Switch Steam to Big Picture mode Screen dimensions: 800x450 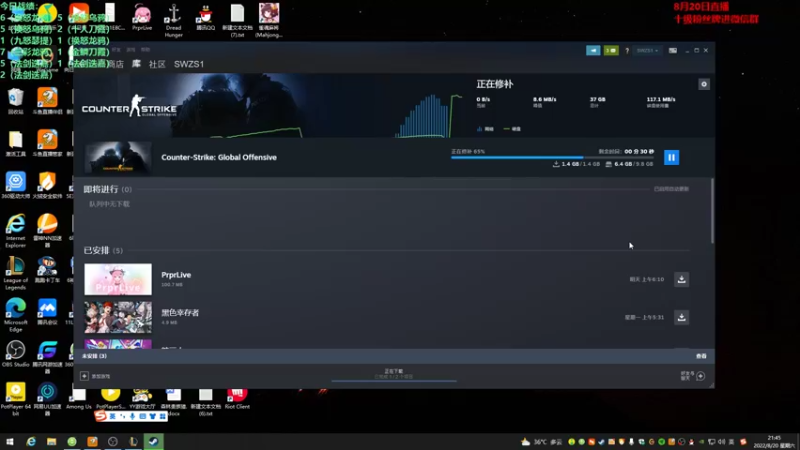click(673, 51)
